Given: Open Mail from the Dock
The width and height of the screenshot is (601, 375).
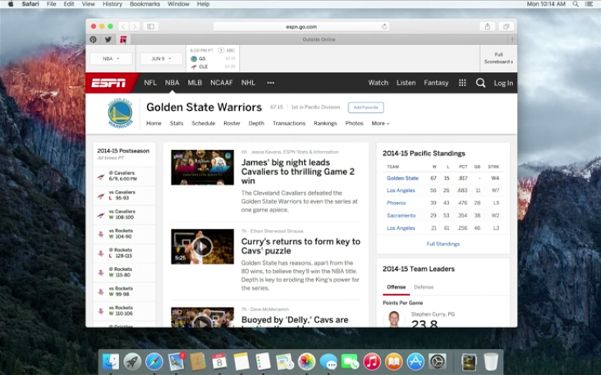Looking at the screenshot, I should click(176, 362).
